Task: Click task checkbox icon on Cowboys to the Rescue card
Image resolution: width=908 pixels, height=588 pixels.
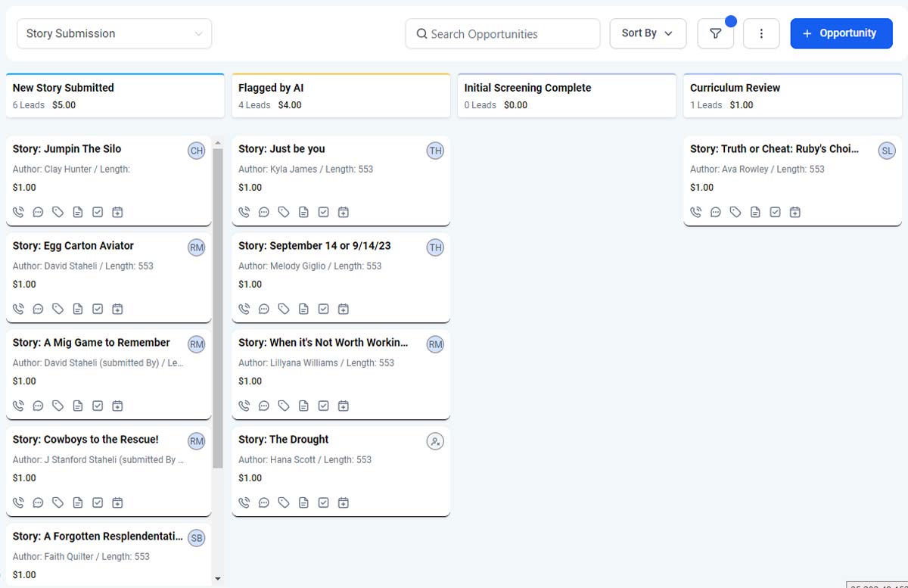Action: point(98,502)
